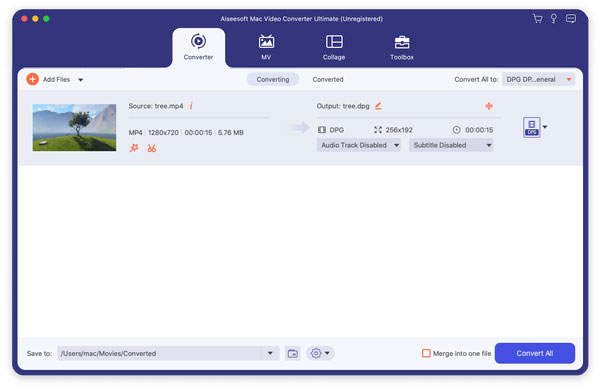Click the Save to path field

[x=159, y=353]
